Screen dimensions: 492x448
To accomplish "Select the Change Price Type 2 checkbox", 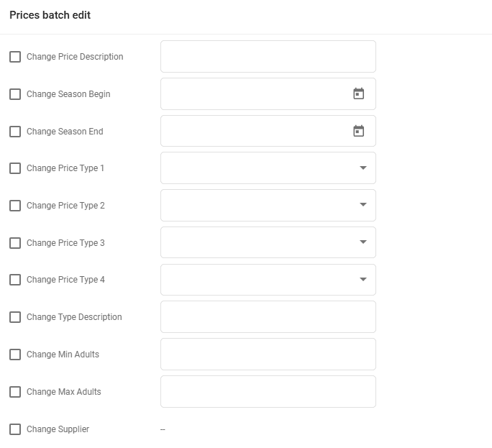I will (x=15, y=206).
